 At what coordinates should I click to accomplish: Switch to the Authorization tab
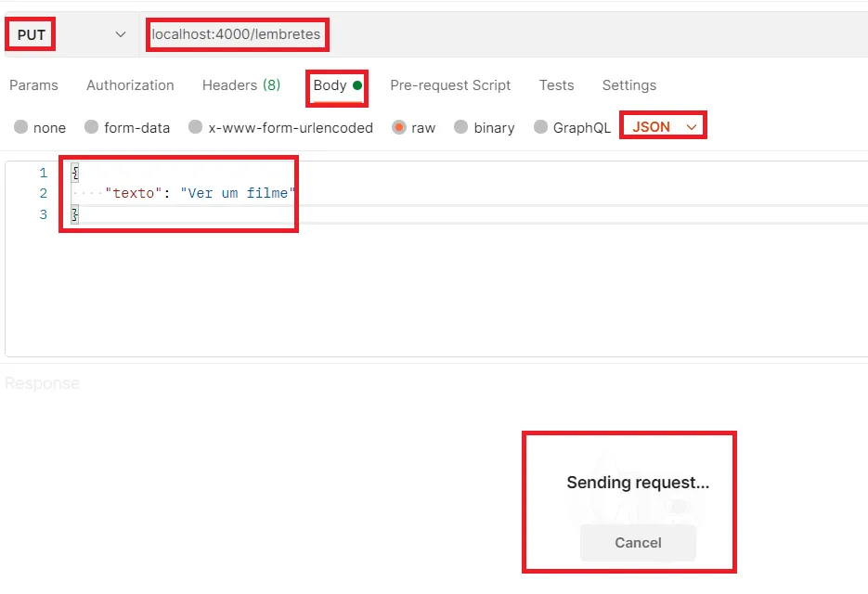tap(130, 85)
